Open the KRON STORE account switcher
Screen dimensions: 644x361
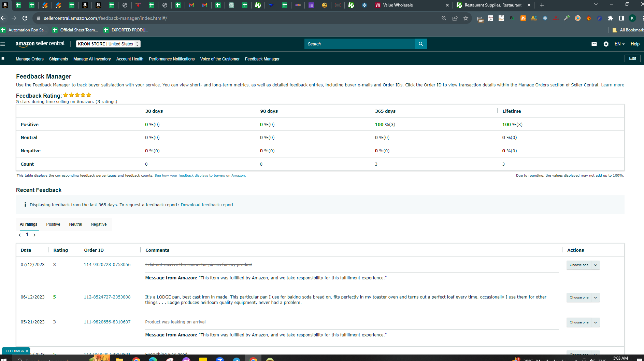click(x=108, y=44)
